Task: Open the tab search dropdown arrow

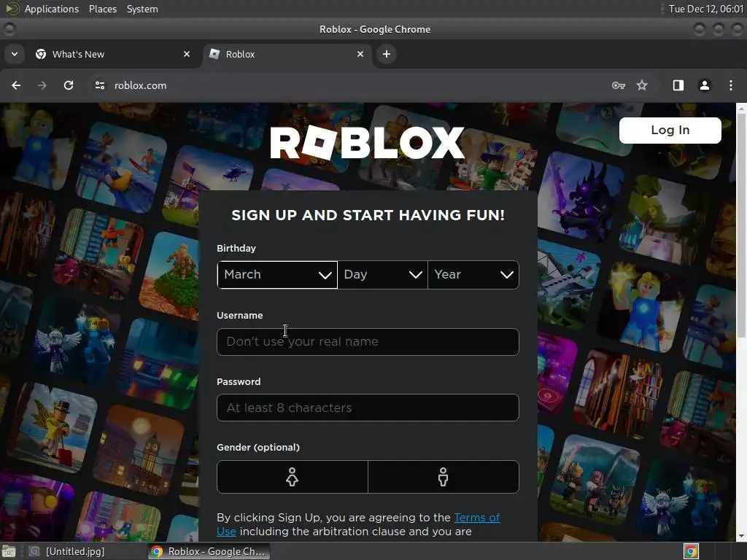Action: (15, 54)
